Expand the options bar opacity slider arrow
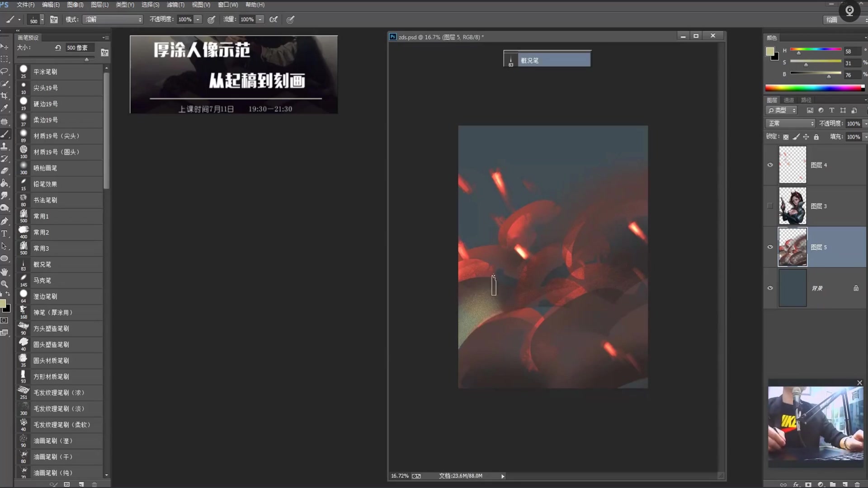The height and width of the screenshot is (488, 868). click(198, 19)
